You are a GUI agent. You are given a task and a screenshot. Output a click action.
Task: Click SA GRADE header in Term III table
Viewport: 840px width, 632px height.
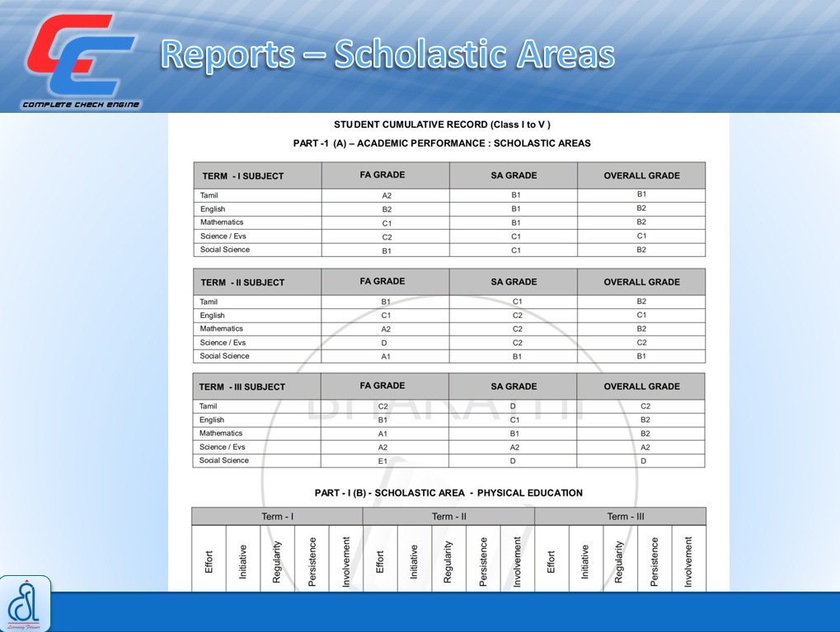tap(514, 386)
